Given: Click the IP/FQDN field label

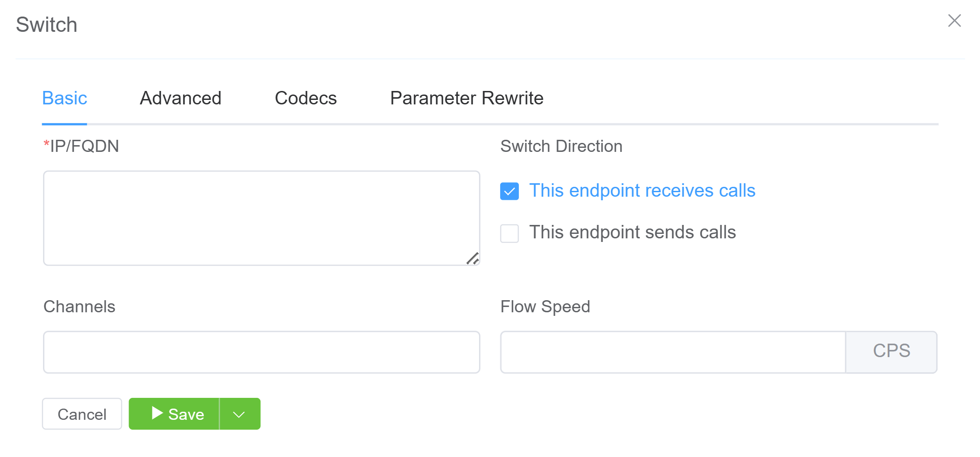Looking at the screenshot, I should tap(84, 147).
